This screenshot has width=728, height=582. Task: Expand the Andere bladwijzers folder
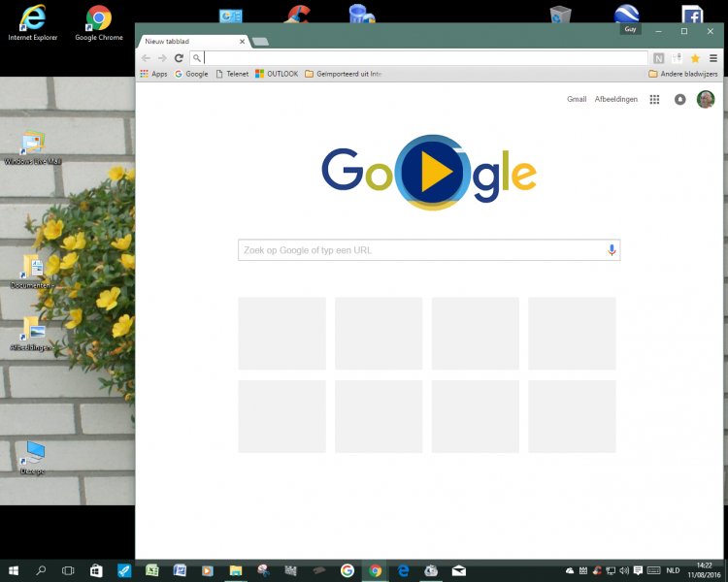click(x=682, y=74)
